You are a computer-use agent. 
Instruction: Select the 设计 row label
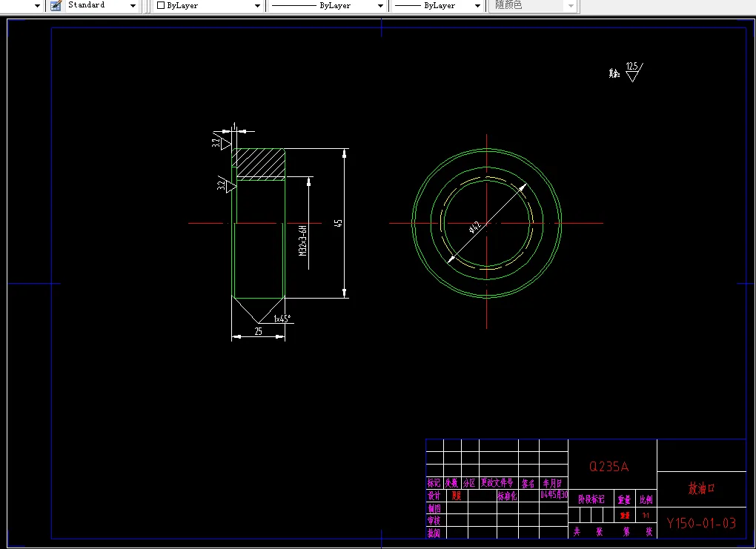tap(434, 496)
